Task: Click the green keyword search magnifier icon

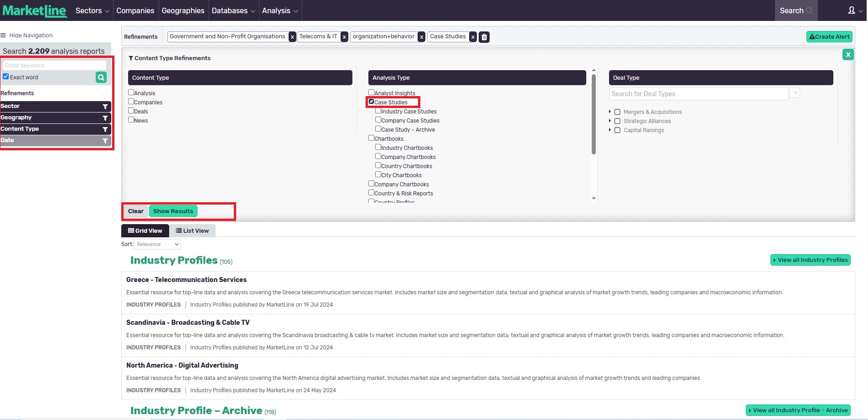Action: click(101, 77)
